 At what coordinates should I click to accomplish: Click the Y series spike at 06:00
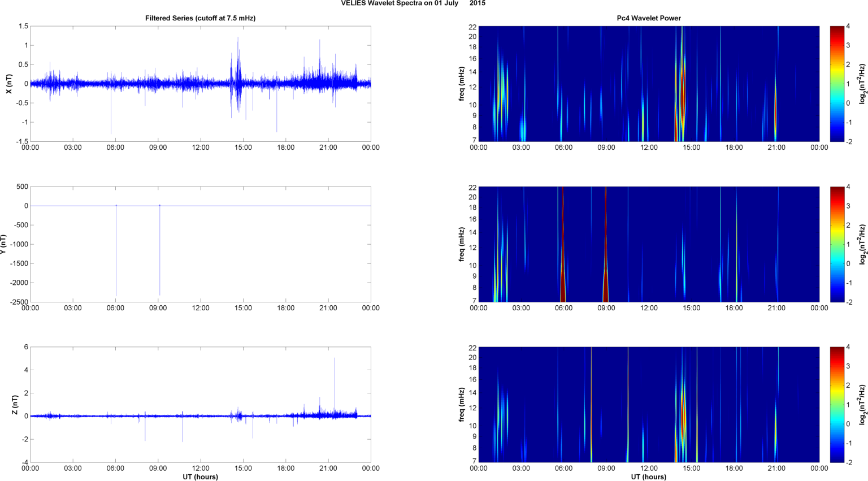[116, 254]
